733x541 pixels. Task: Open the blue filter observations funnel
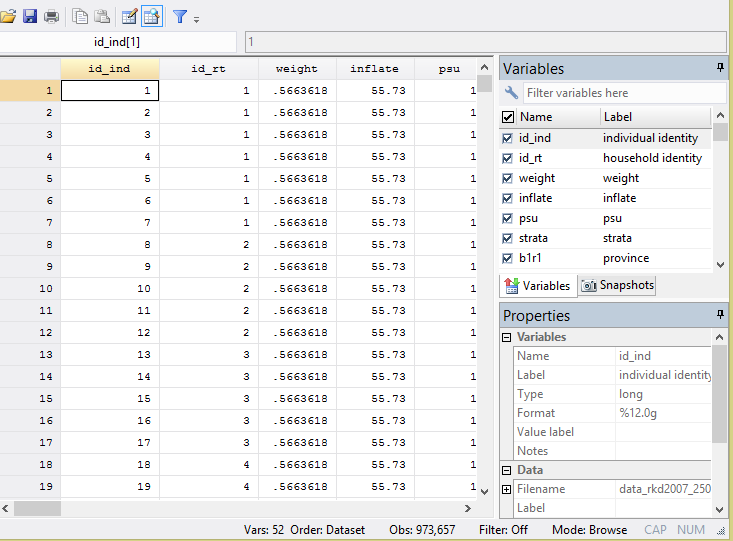click(x=180, y=16)
